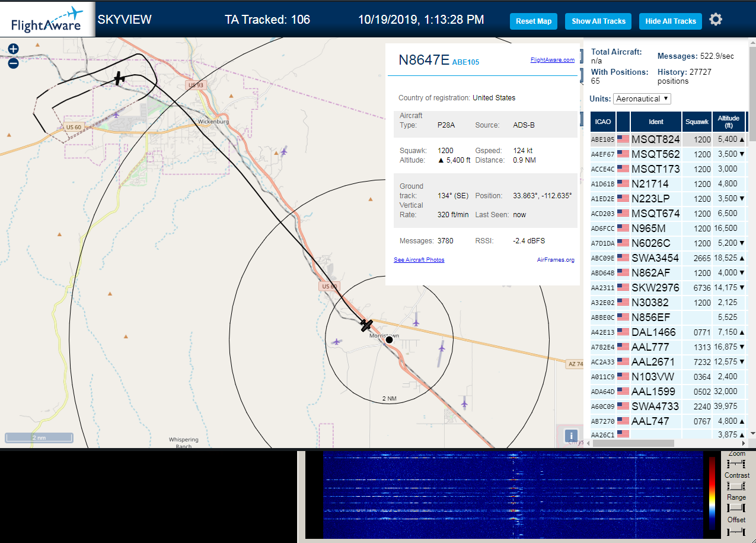Image resolution: width=756 pixels, height=543 pixels.
Task: Click the waterfall color scale bar
Action: point(712,493)
